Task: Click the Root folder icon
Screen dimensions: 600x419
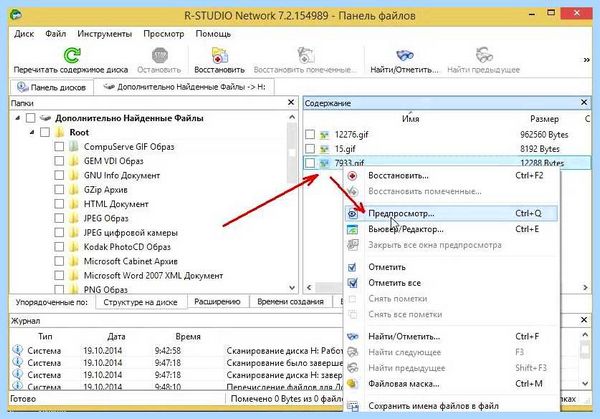Action: click(x=59, y=132)
